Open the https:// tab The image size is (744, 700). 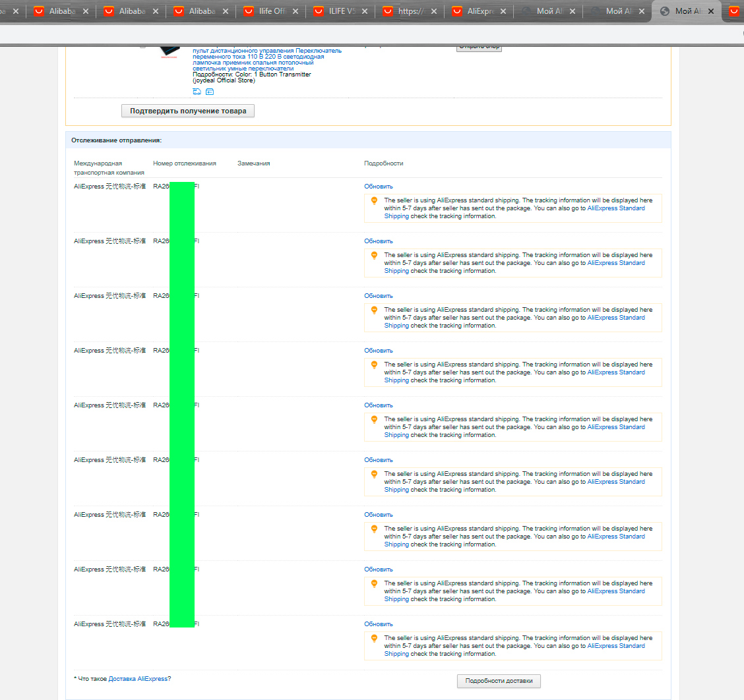[x=410, y=11]
